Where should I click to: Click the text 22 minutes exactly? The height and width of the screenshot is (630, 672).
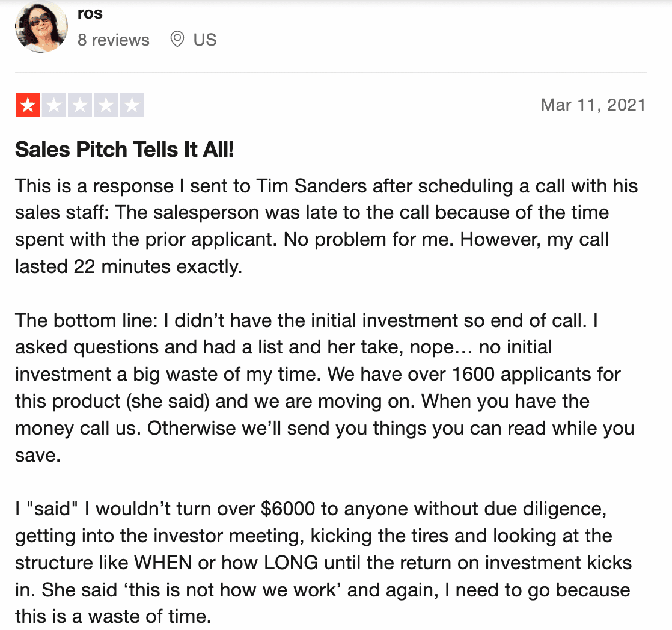(158, 266)
